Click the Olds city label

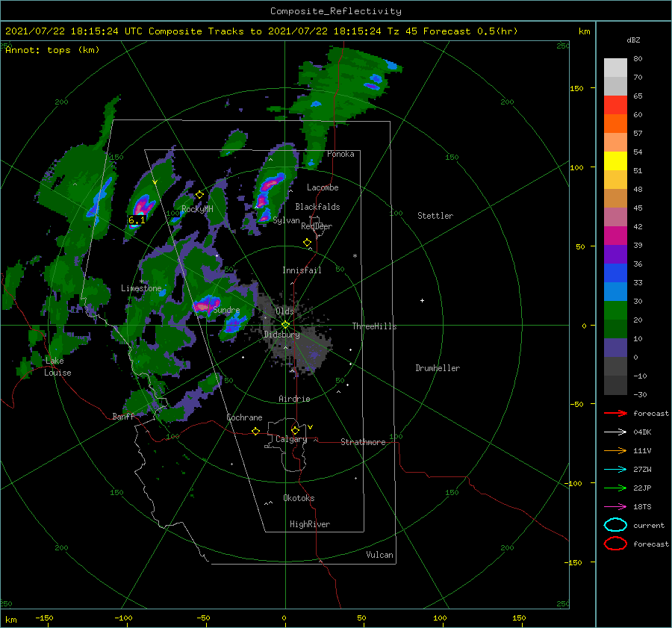click(x=284, y=311)
